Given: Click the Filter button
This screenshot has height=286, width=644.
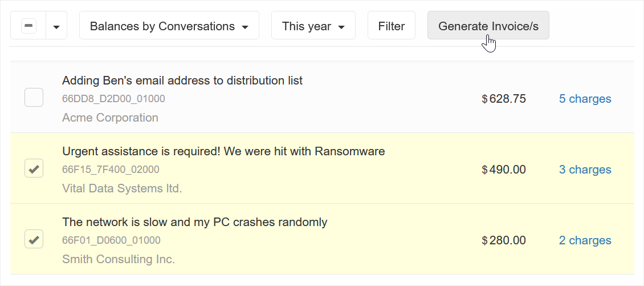Looking at the screenshot, I should point(392,26).
